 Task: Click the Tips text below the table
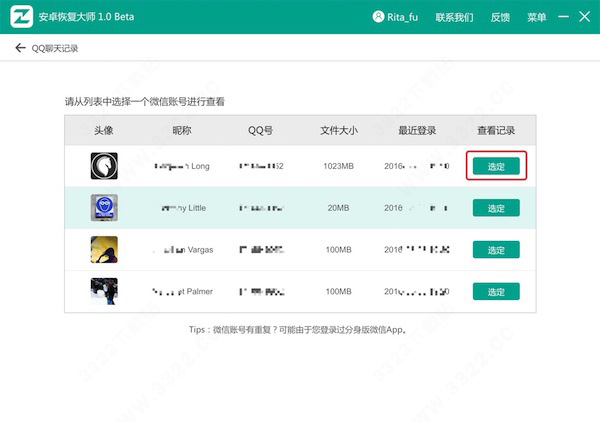click(298, 329)
